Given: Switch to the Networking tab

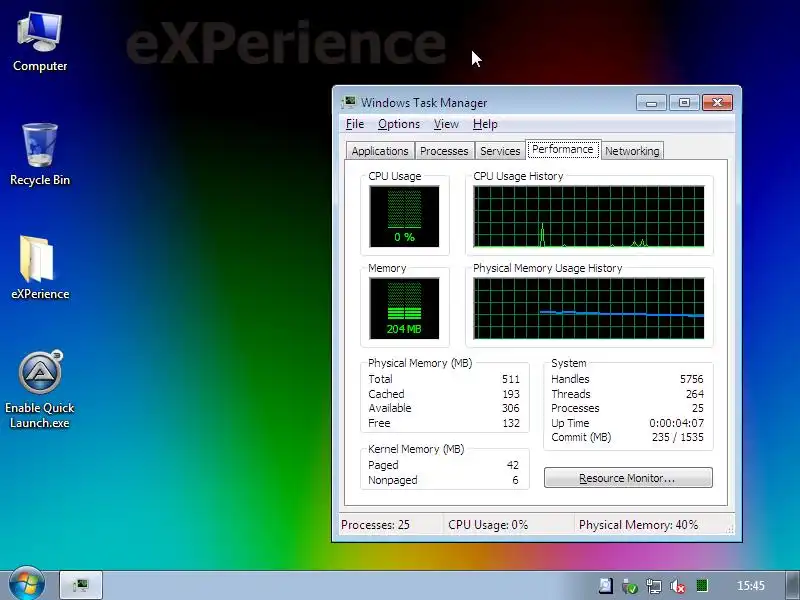Looking at the screenshot, I should [632, 151].
